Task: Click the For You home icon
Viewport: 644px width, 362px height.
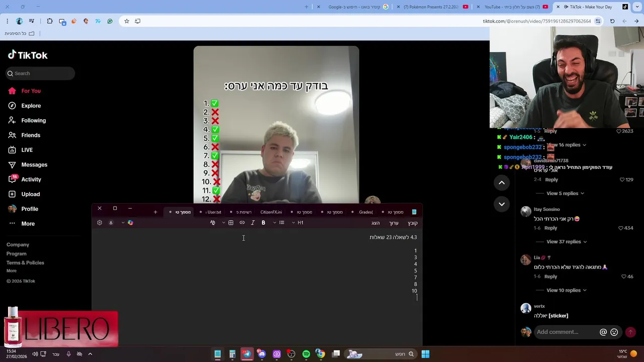Action: (x=12, y=91)
